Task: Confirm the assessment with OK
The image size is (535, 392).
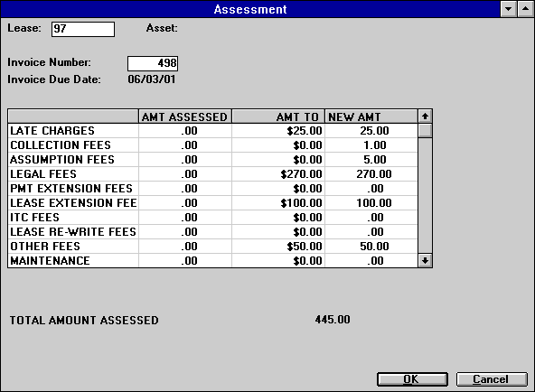Action: (412, 379)
